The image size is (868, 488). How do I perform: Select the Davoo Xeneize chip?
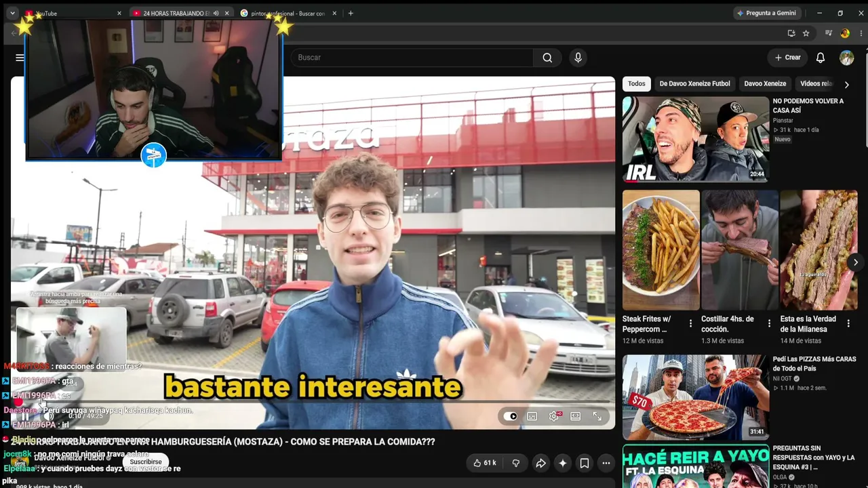765,84
